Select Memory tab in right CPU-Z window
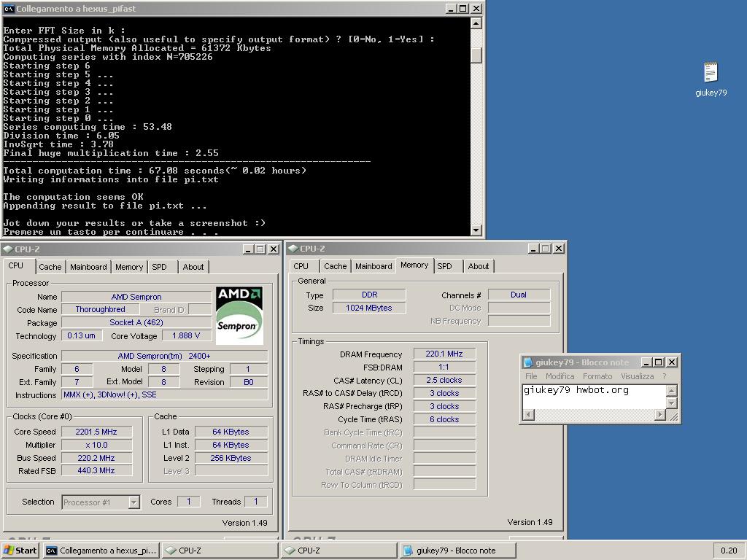Viewport: 747px width, 560px height. click(414, 265)
